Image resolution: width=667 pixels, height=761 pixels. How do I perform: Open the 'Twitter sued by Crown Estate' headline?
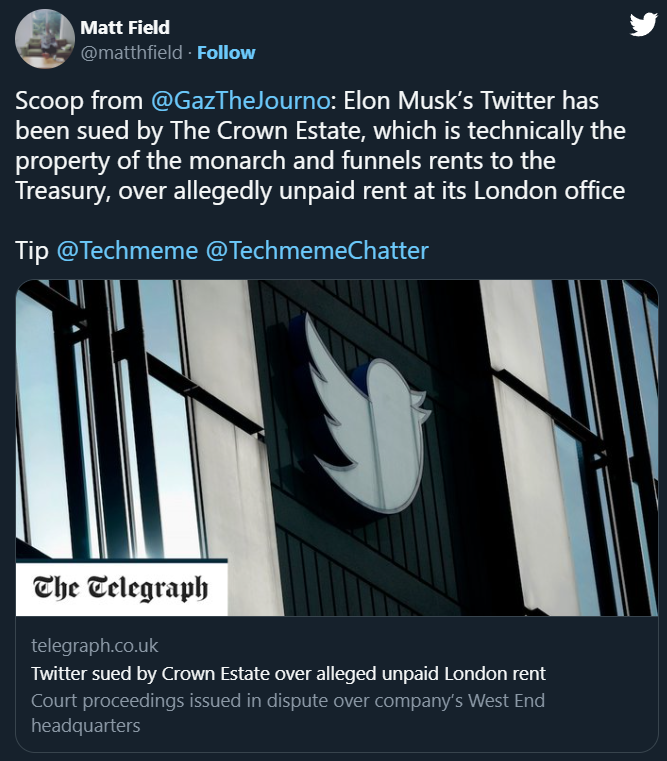click(x=288, y=672)
